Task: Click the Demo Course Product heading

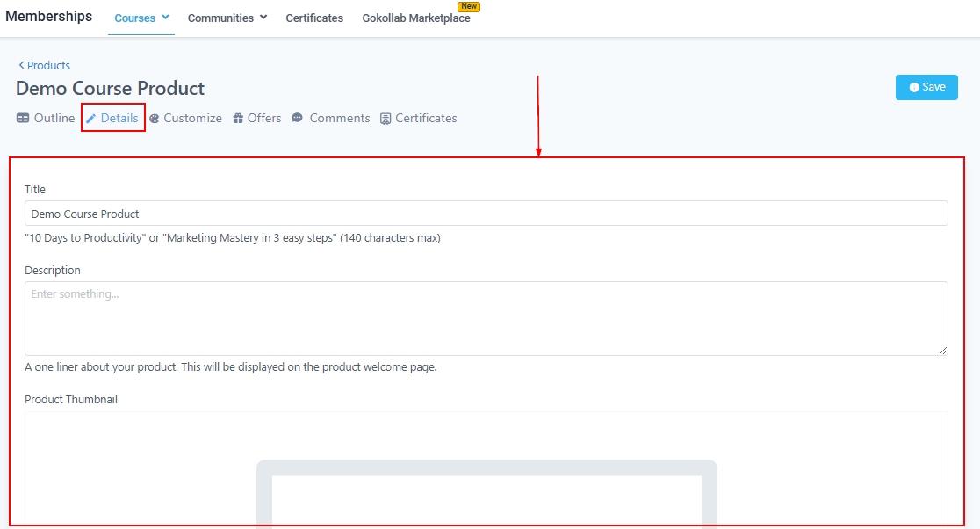Action: click(110, 88)
